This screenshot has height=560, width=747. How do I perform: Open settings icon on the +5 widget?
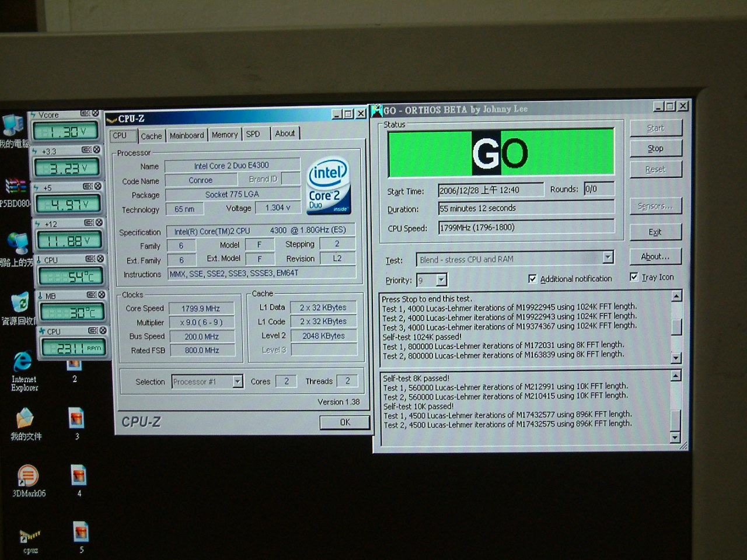tap(88, 186)
